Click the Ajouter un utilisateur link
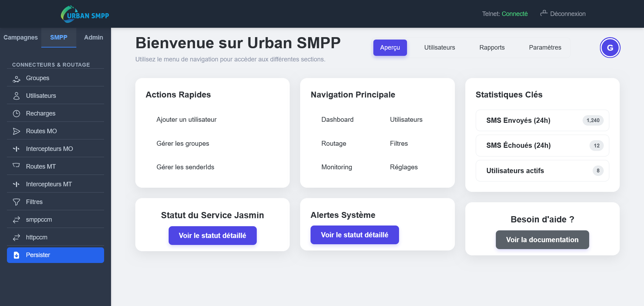Image resolution: width=644 pixels, height=306 pixels. coord(186,120)
